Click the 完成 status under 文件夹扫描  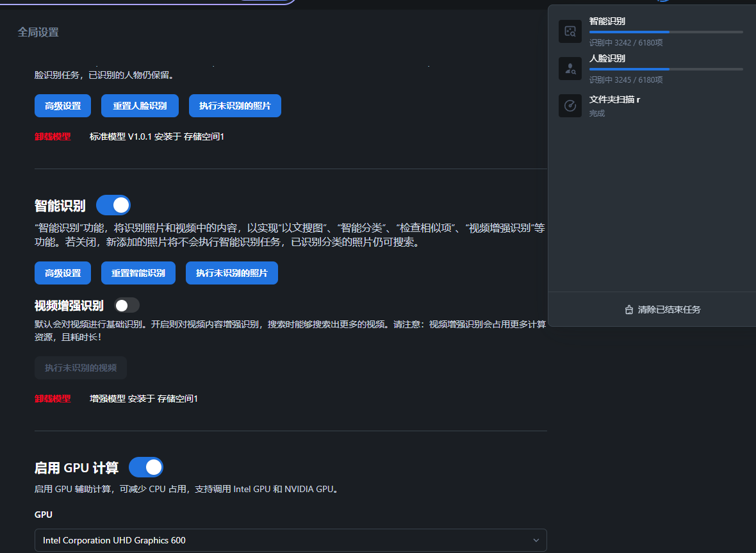pos(597,113)
